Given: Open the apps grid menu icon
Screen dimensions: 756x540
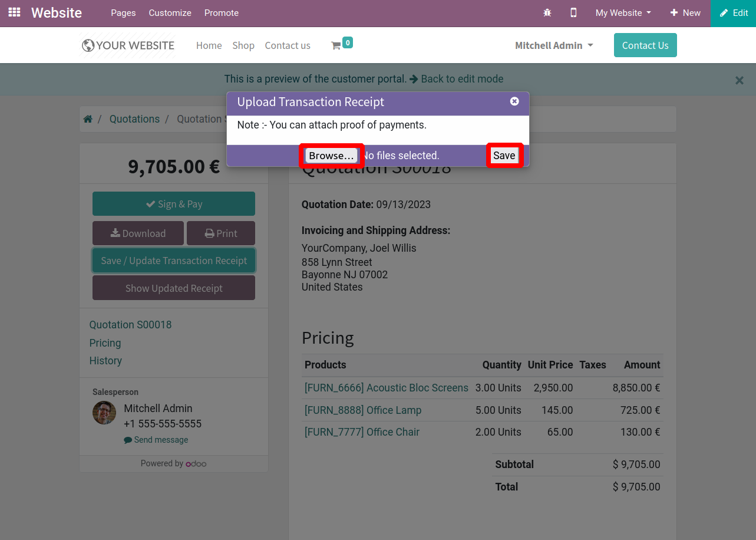Looking at the screenshot, I should click(14, 12).
